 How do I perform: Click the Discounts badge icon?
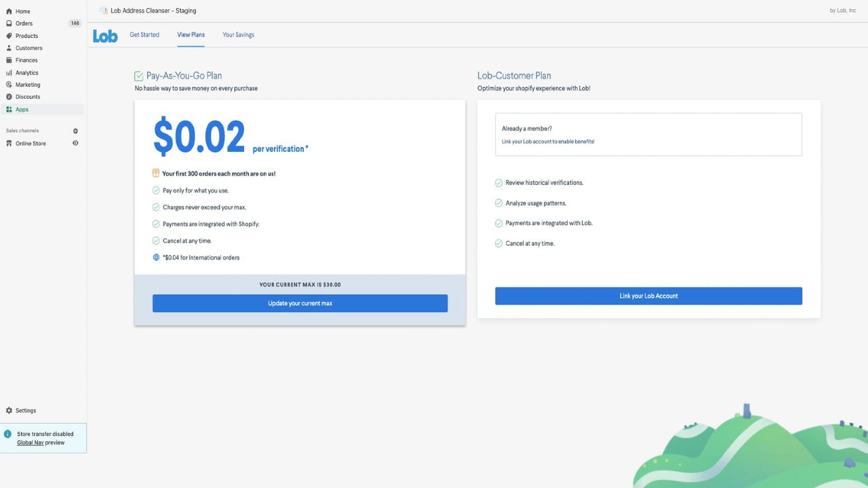click(9, 97)
